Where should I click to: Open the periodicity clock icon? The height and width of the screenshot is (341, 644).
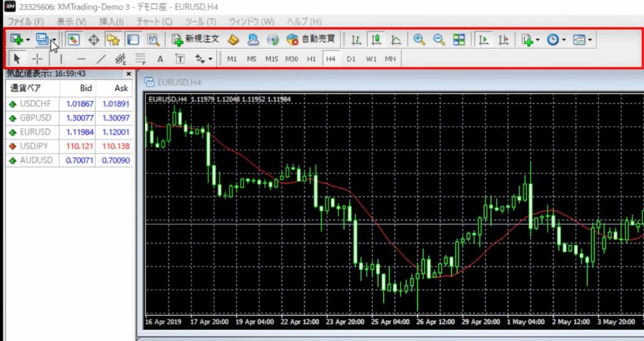coord(553,40)
